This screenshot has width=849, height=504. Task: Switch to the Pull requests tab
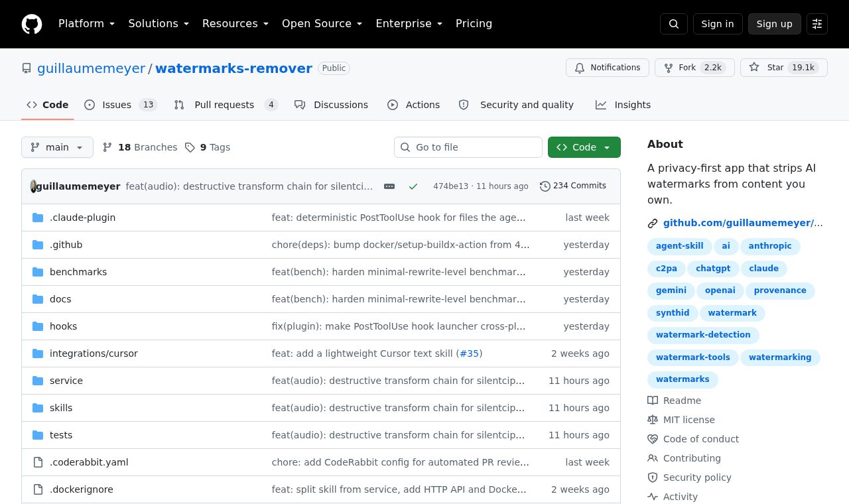click(x=226, y=105)
